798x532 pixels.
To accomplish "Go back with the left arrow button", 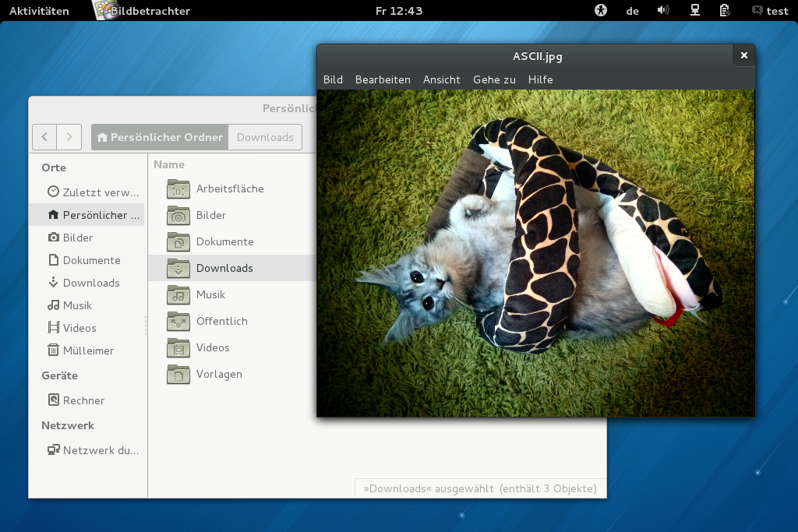I will 44,137.
